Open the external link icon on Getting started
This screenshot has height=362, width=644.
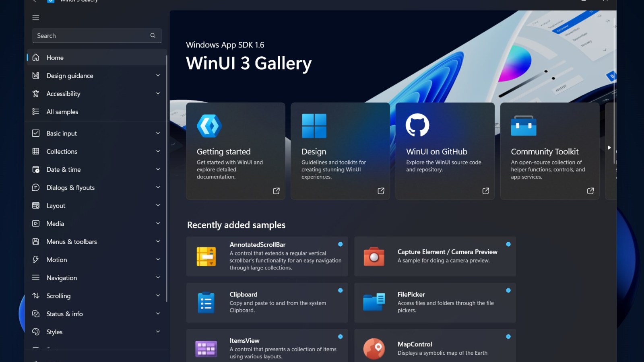pos(276,191)
